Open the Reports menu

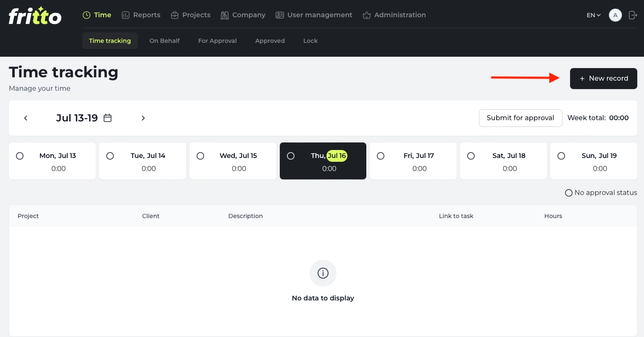[141, 15]
